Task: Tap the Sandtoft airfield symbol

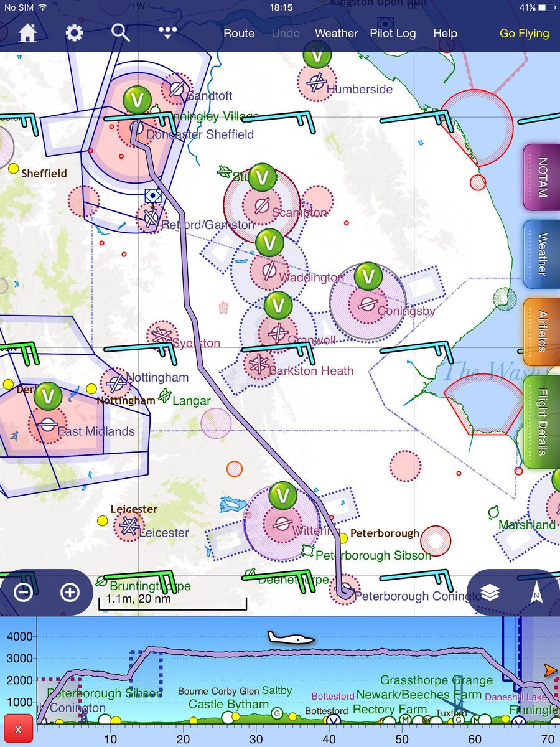Action: (177, 89)
